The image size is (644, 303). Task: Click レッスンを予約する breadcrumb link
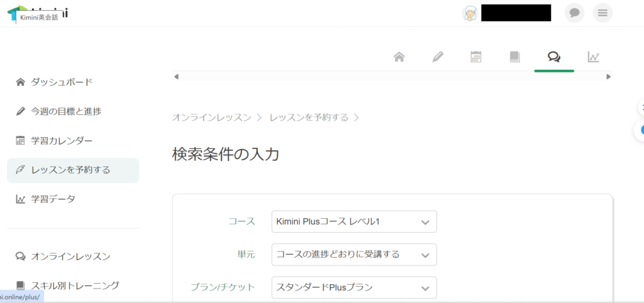309,118
